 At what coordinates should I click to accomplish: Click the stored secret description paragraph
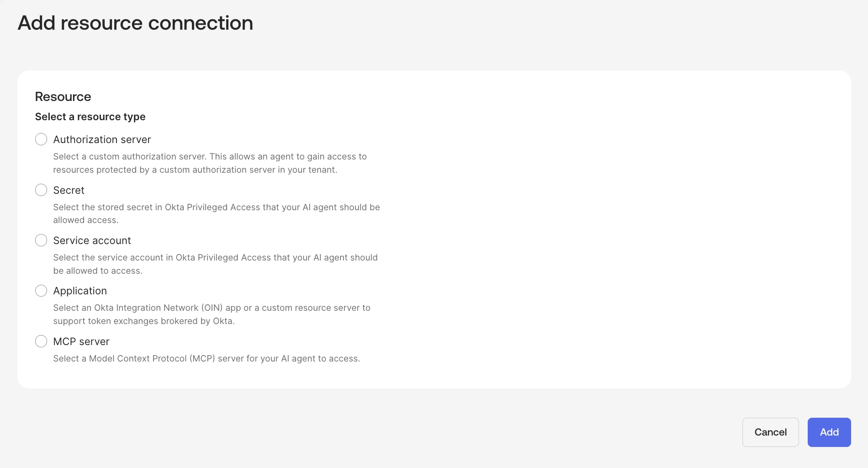coord(217,213)
